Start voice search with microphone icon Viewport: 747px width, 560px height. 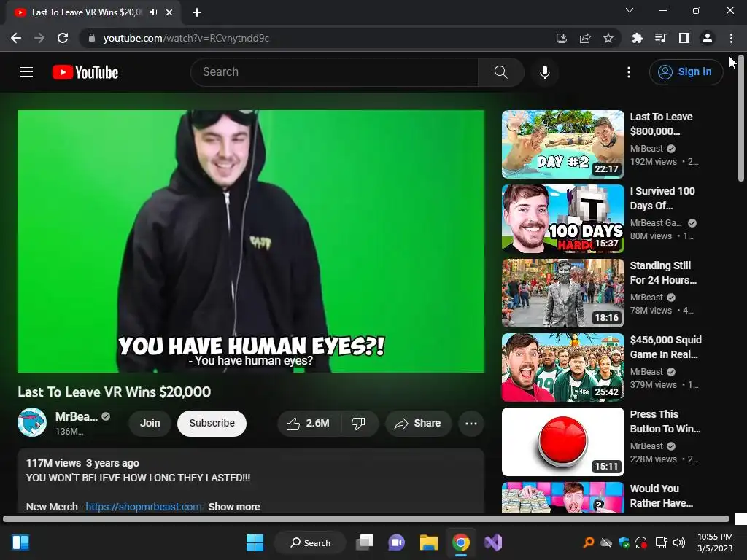click(544, 72)
